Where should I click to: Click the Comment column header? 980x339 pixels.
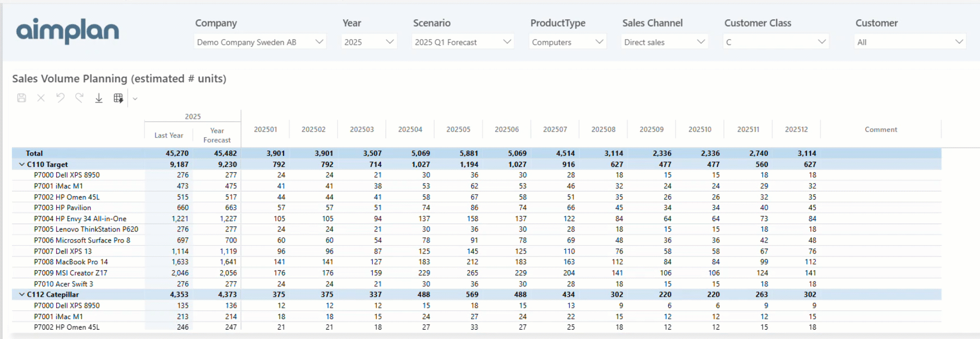pyautogui.click(x=880, y=129)
